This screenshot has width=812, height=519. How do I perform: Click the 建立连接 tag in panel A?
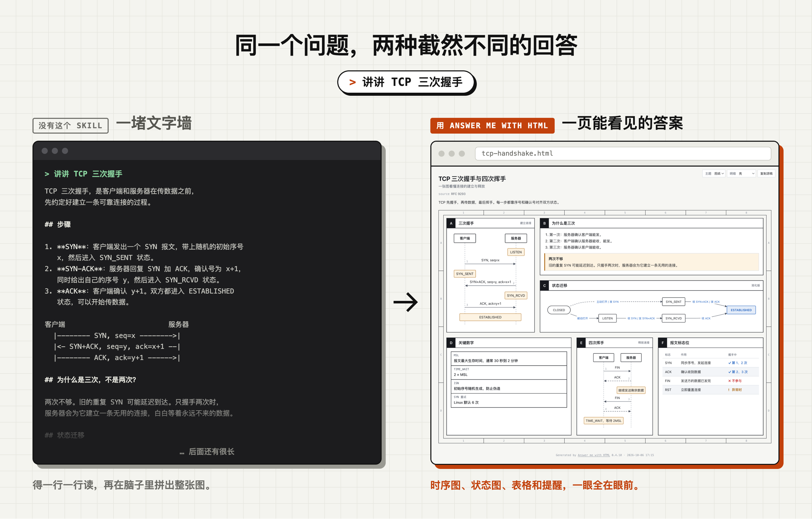click(x=525, y=223)
